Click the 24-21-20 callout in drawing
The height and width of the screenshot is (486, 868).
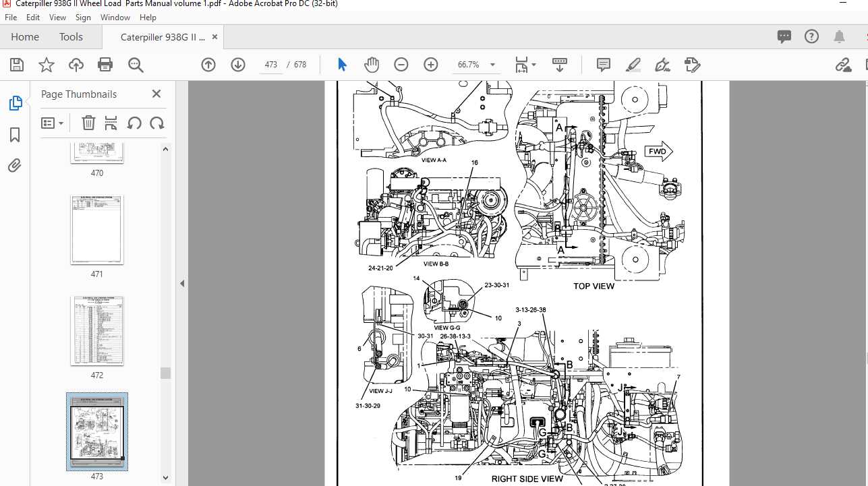pos(381,268)
